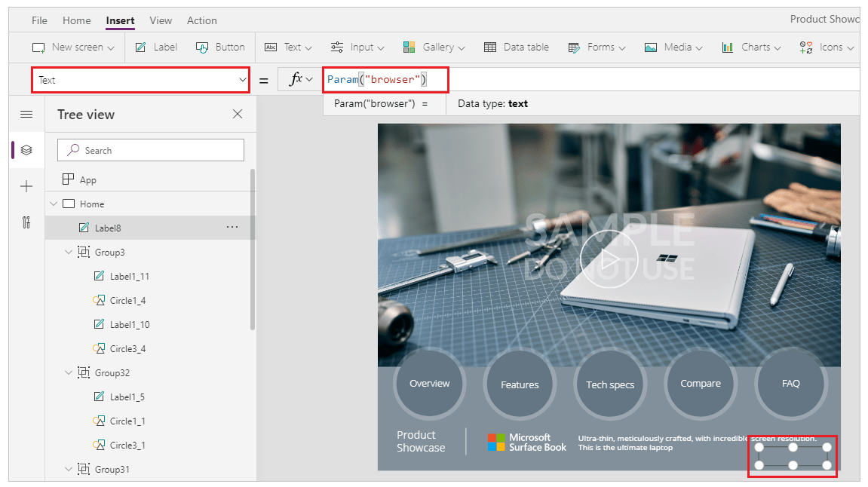The width and height of the screenshot is (868, 487).
Task: Collapse the Home screen in Tree view
Action: click(53, 203)
